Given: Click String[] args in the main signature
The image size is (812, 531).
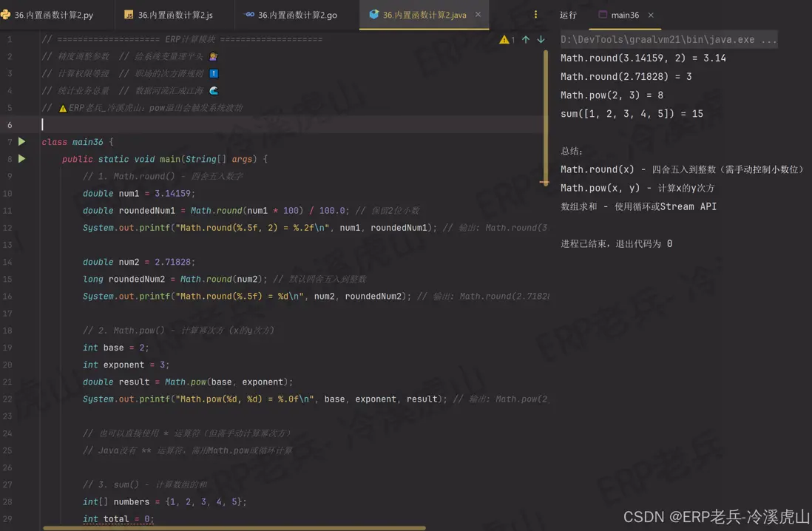Looking at the screenshot, I should pyautogui.click(x=219, y=159).
